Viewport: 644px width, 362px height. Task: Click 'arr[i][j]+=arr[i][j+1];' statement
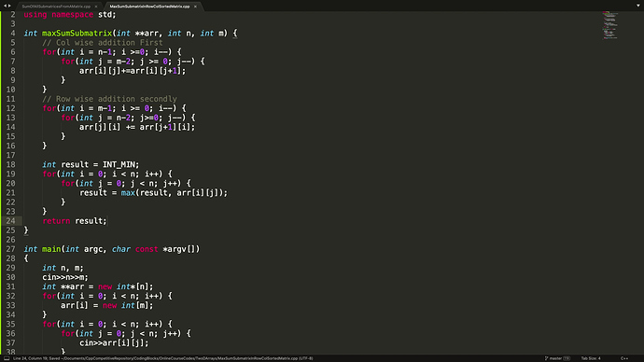point(133,71)
